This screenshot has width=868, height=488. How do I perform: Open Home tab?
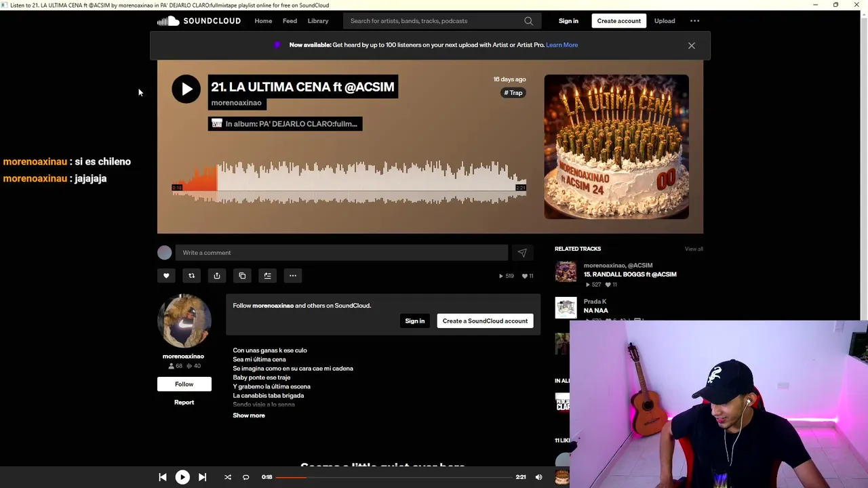coord(263,21)
